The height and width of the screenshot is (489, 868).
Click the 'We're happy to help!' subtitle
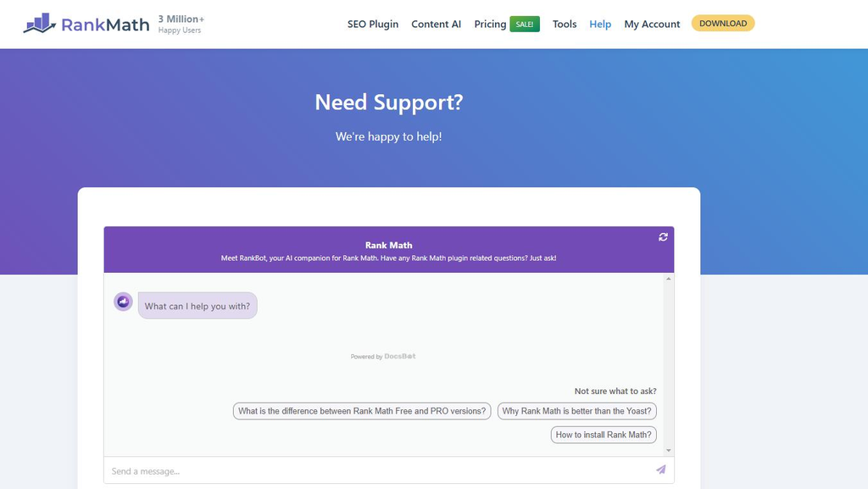(388, 136)
